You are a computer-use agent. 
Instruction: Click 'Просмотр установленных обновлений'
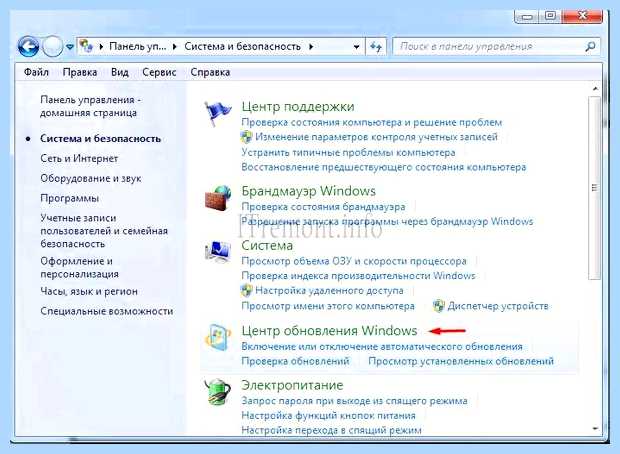coord(461,361)
